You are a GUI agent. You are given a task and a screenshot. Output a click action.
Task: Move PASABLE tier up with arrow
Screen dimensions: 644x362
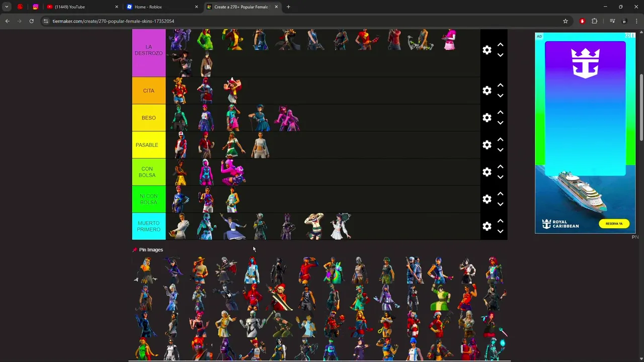point(500,140)
